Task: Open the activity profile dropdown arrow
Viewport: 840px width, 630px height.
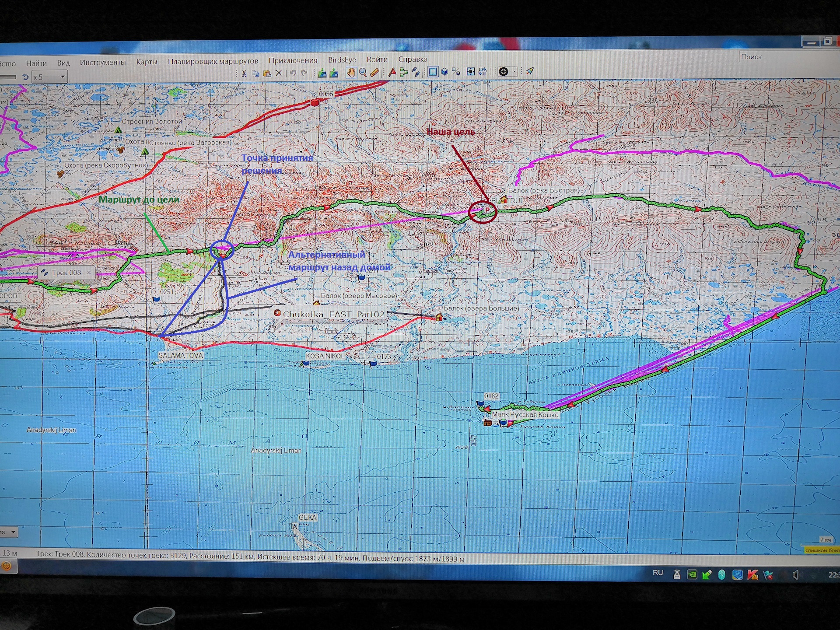Action: (514, 72)
